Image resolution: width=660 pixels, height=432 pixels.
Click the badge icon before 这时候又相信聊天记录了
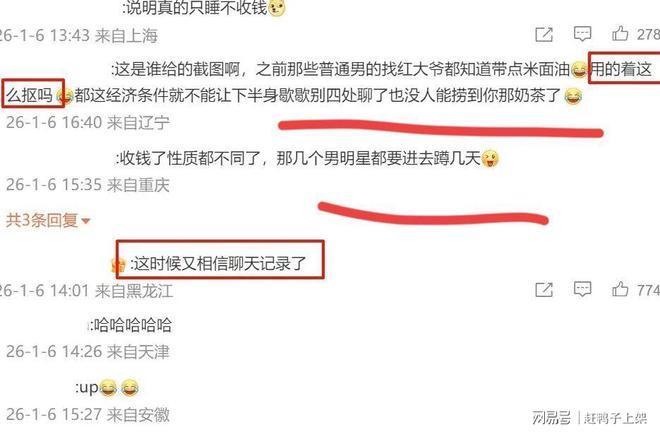117,264
